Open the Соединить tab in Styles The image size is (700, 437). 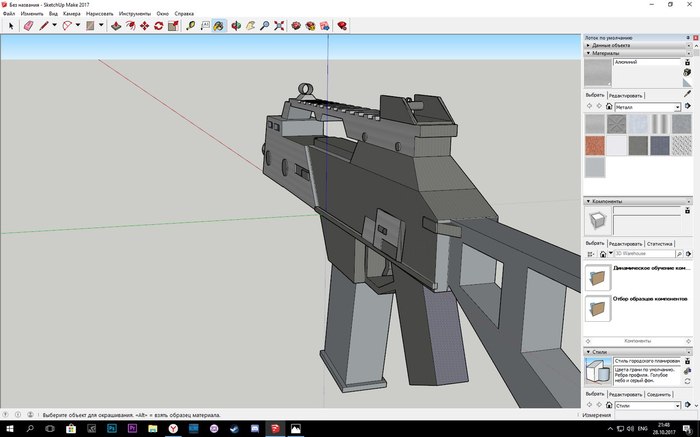click(658, 394)
